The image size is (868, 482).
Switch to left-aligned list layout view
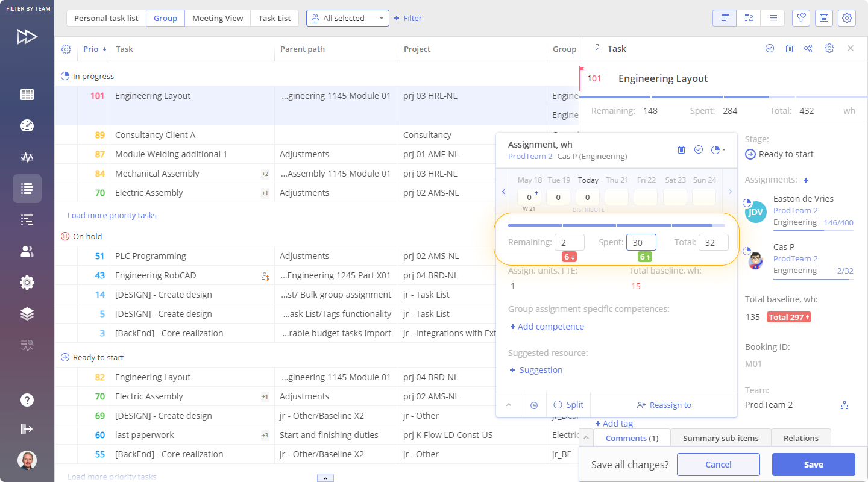tap(725, 18)
